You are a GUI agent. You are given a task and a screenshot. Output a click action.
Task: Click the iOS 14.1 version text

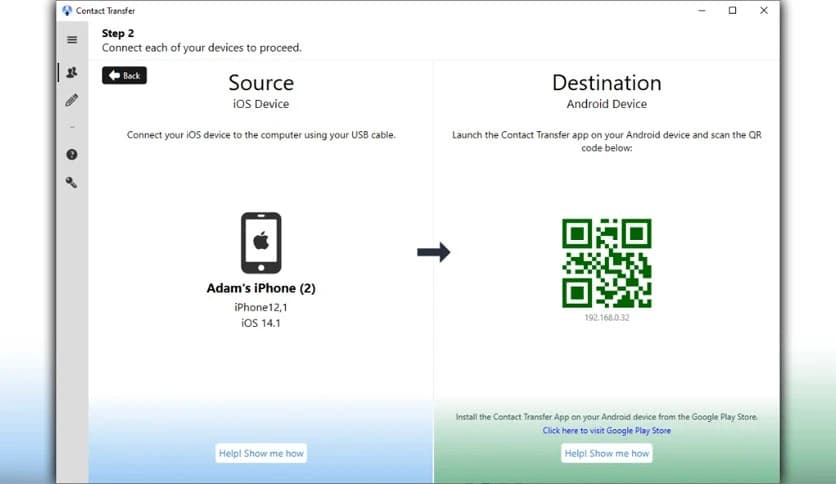261,323
